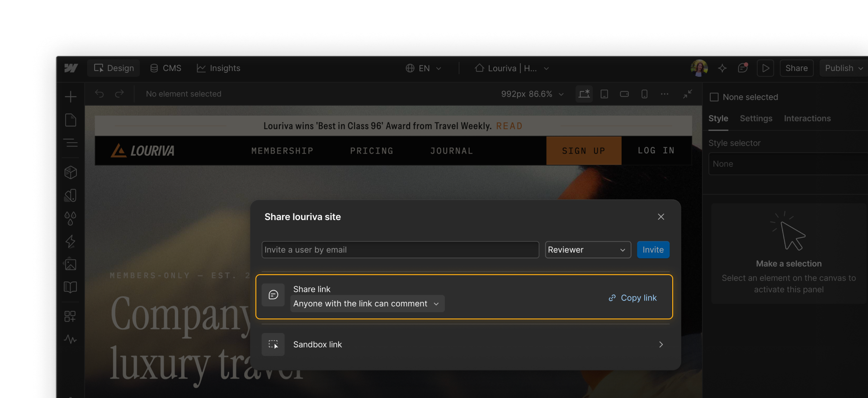Click the redo arrow
Screen dimensions: 868x398
pos(119,94)
